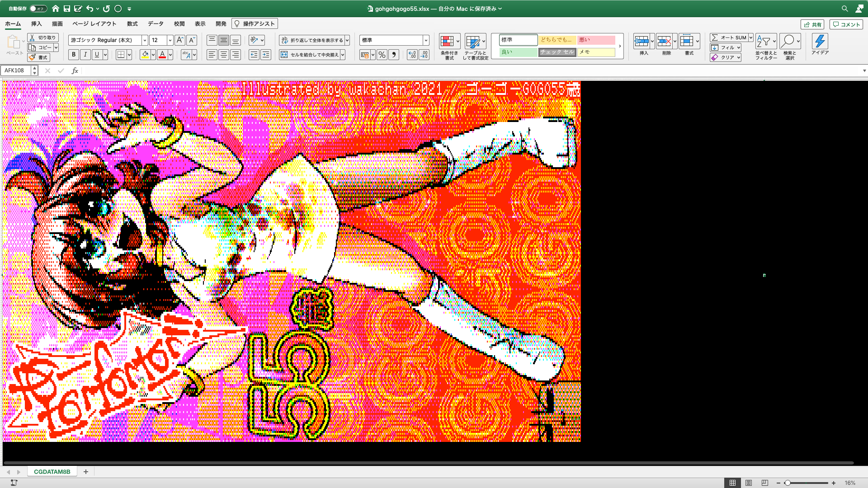Increase font size with large A icon
This screenshot has width=868, height=488.
click(179, 40)
